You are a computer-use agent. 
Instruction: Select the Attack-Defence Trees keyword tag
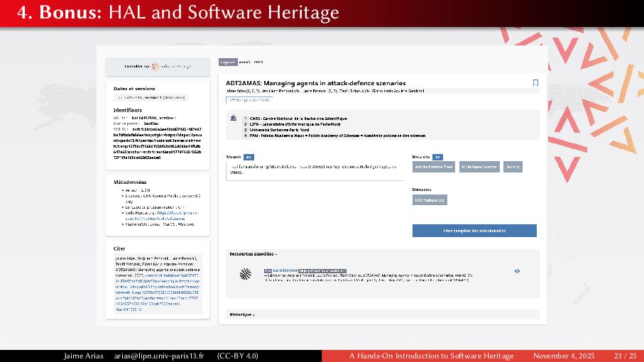(x=434, y=168)
